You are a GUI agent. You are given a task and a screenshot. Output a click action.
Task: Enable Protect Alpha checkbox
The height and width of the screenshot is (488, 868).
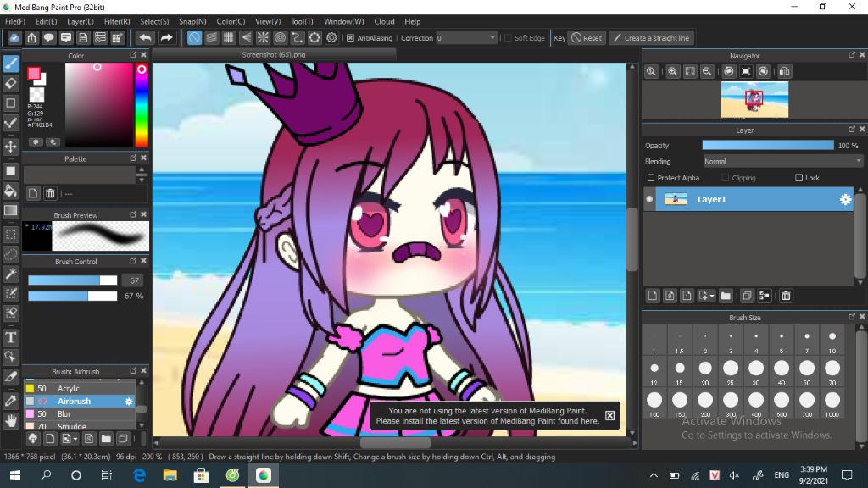coord(651,178)
